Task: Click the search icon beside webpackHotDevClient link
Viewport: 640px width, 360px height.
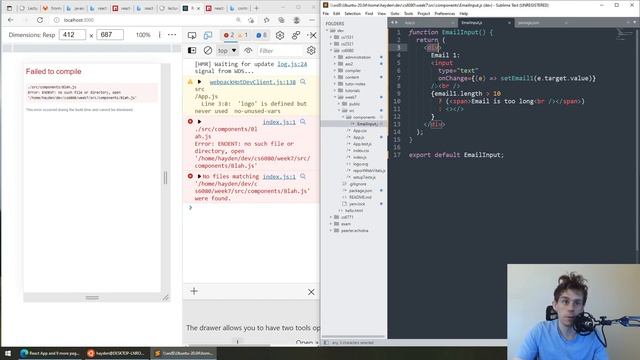Action: click(303, 82)
